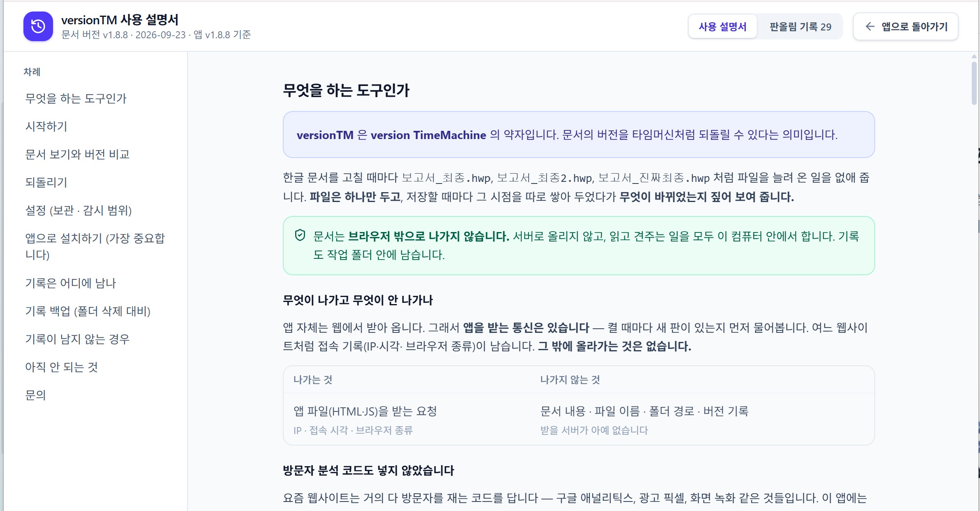Click the versionTM 사용 설명서 title
This screenshot has height=511, width=980.
120,20
